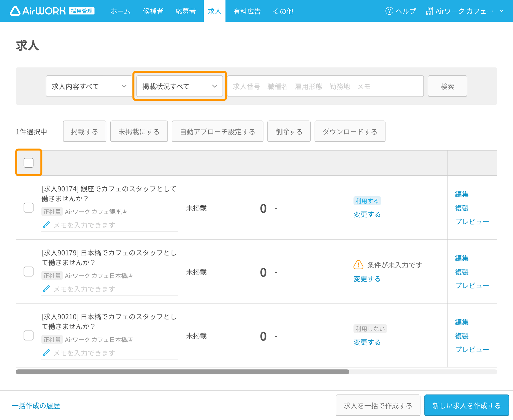The image size is (513, 420).
Task: Click 編集 for 求人90174
Action: [462, 194]
